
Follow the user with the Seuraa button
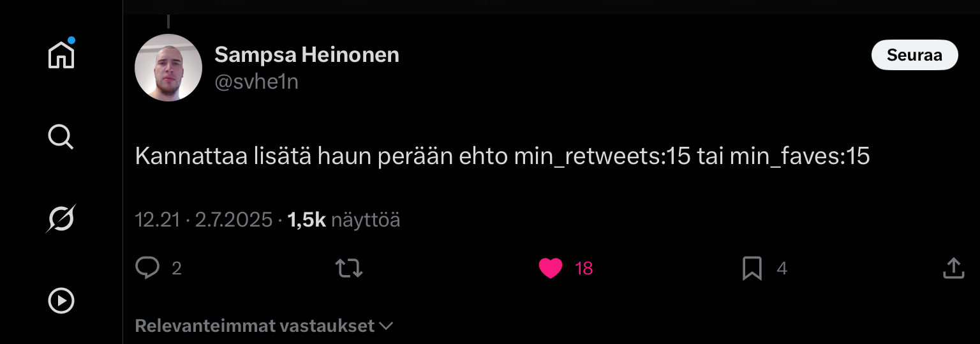tap(914, 56)
